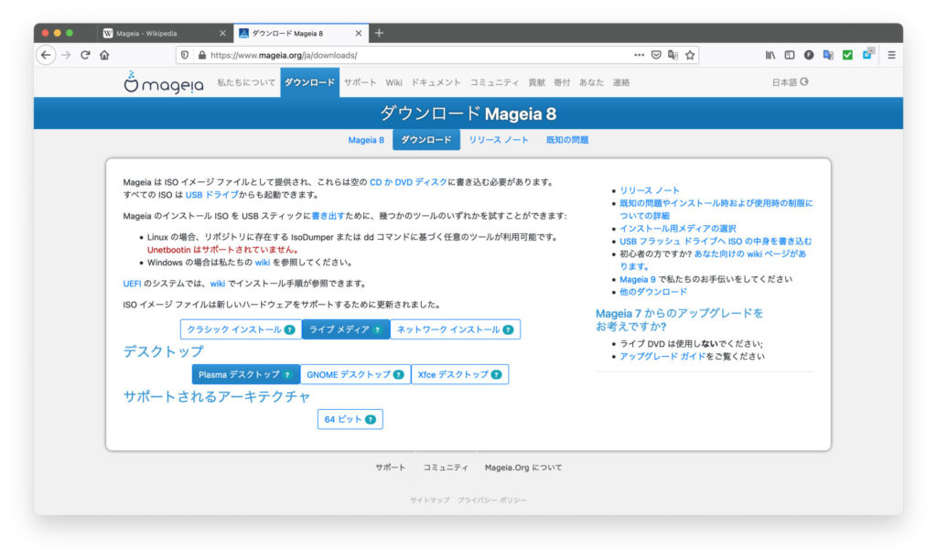Click the browser back arrow button
Image resolution: width=937 pixels, height=560 pixels.
click(46, 55)
